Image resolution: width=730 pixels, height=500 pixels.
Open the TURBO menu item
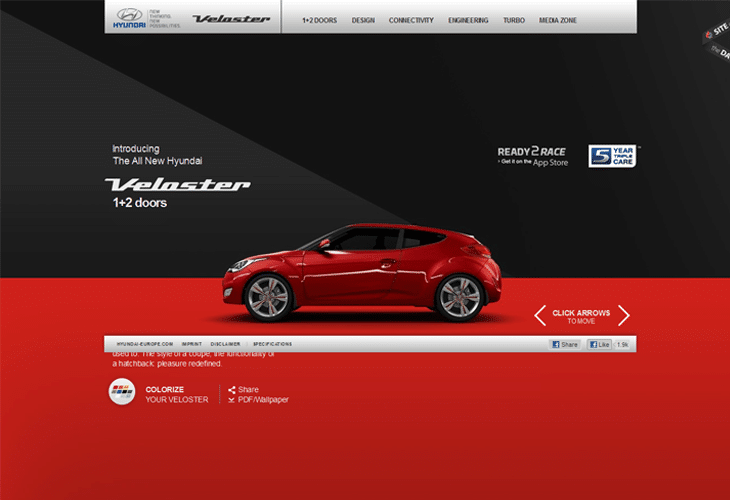514,20
